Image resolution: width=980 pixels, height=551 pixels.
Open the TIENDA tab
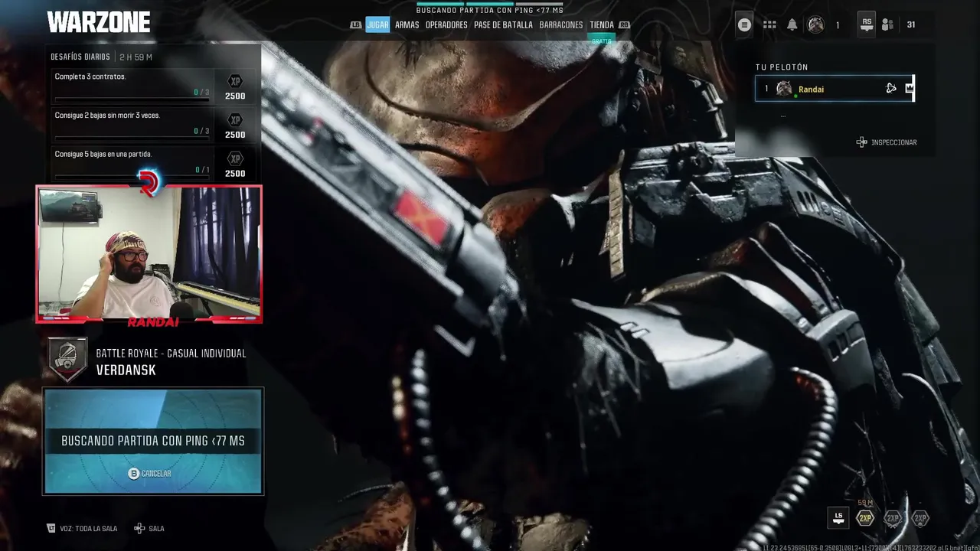pos(602,24)
